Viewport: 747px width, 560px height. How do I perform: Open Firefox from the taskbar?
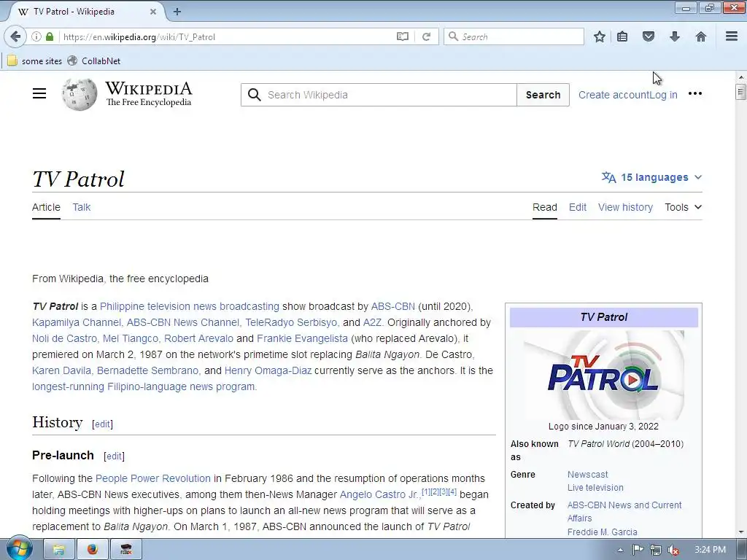[x=92, y=550]
